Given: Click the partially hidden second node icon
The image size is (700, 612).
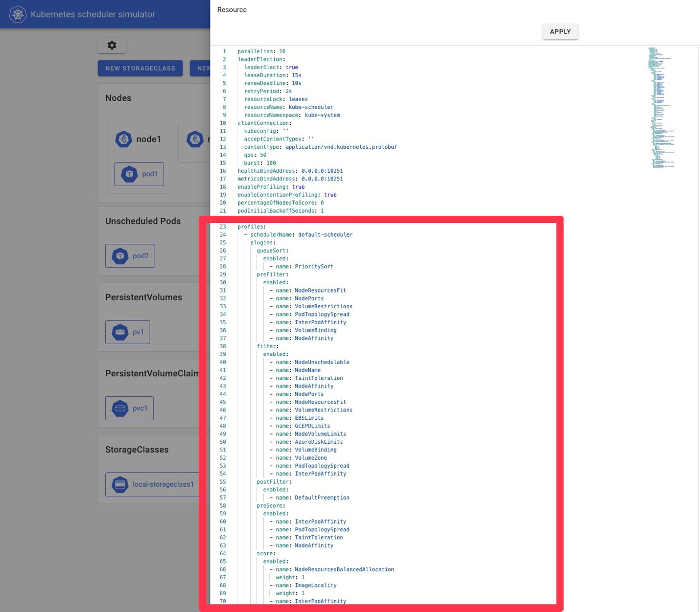Looking at the screenshot, I should pyautogui.click(x=195, y=139).
